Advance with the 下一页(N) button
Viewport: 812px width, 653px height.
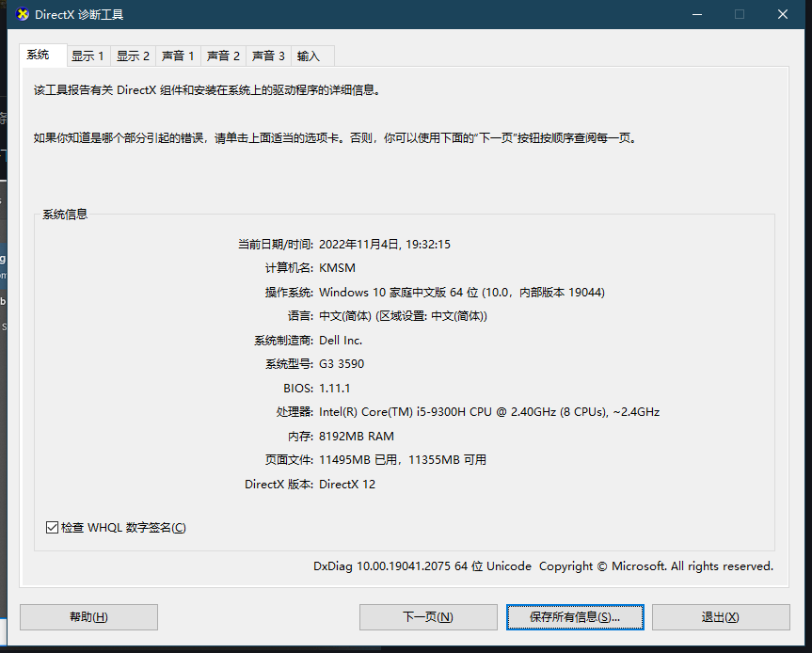point(428,617)
